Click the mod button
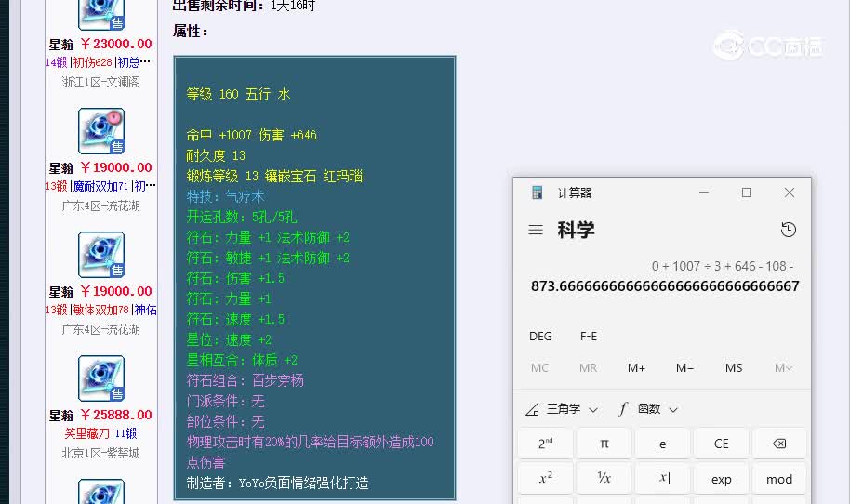This screenshot has width=850, height=504. tap(779, 479)
